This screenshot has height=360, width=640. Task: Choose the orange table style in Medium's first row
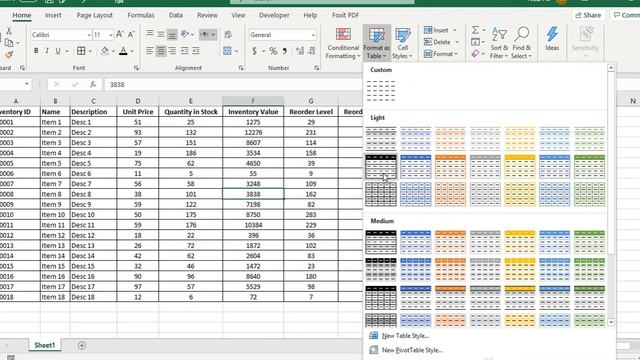tap(450, 241)
